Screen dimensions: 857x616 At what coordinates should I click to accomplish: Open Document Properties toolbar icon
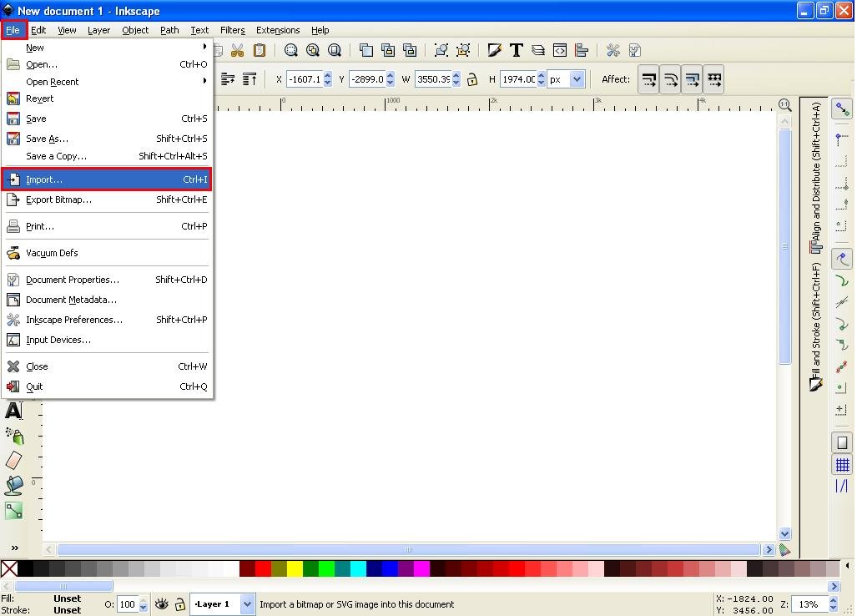tap(634, 51)
